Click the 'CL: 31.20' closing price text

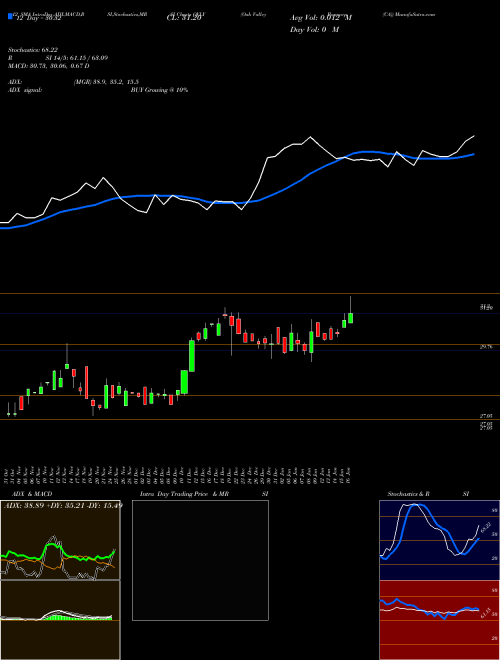coord(184,18)
